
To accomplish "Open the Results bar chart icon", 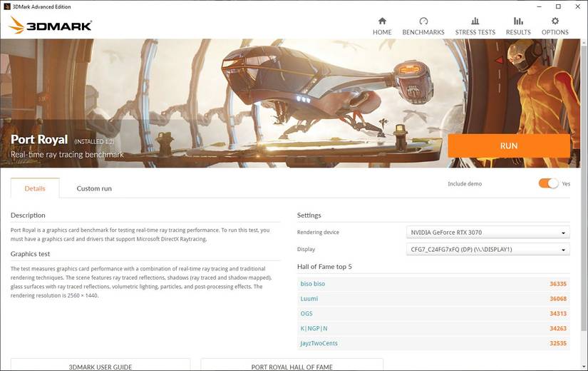I will 518,21.
